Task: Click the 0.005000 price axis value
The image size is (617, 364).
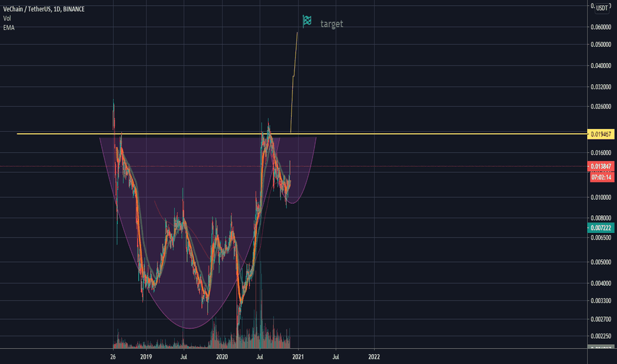Action: pos(601,262)
